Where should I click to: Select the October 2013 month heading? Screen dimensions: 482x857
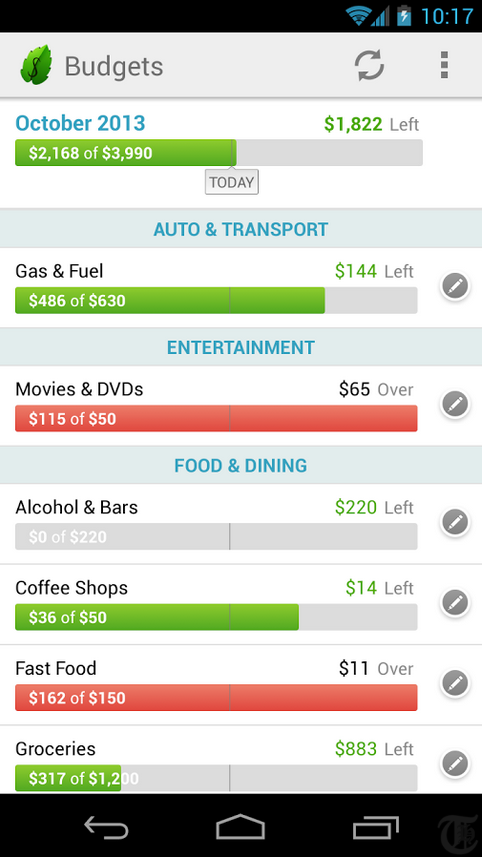80,123
